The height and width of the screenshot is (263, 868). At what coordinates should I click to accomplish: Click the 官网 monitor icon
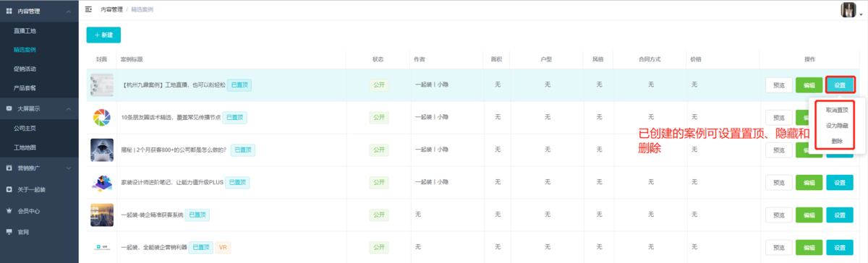tap(9, 232)
